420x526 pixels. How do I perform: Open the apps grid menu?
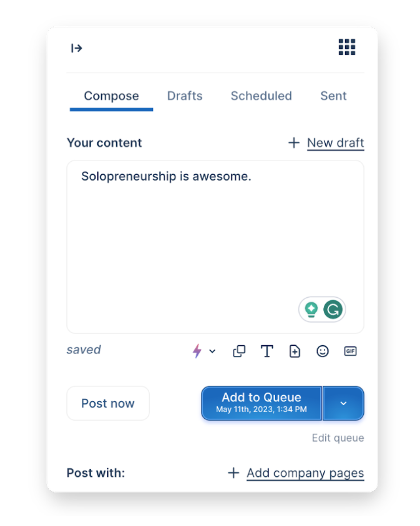tap(347, 47)
